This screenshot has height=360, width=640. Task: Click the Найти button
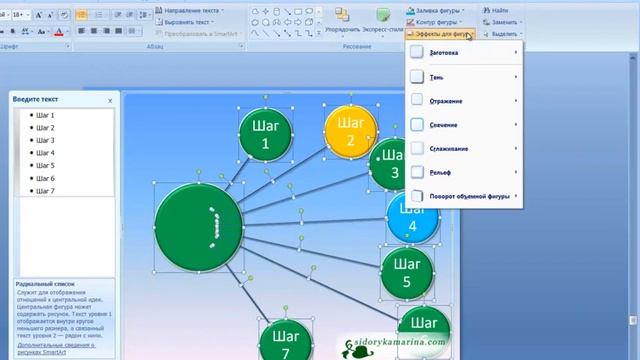(x=496, y=11)
